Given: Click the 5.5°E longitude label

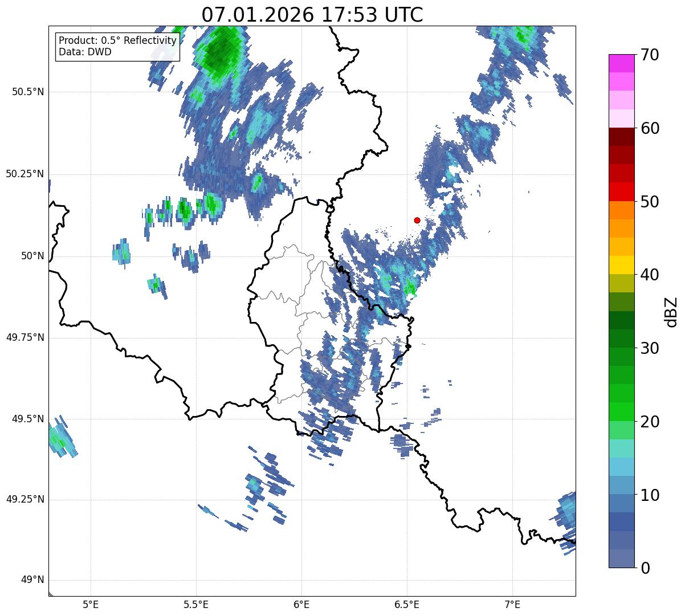Looking at the screenshot, I should tap(196, 604).
